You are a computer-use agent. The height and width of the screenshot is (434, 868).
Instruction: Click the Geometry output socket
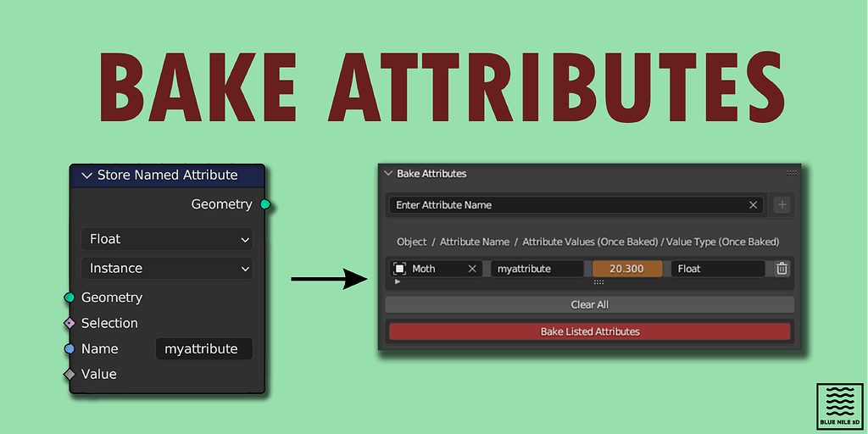[x=265, y=204]
